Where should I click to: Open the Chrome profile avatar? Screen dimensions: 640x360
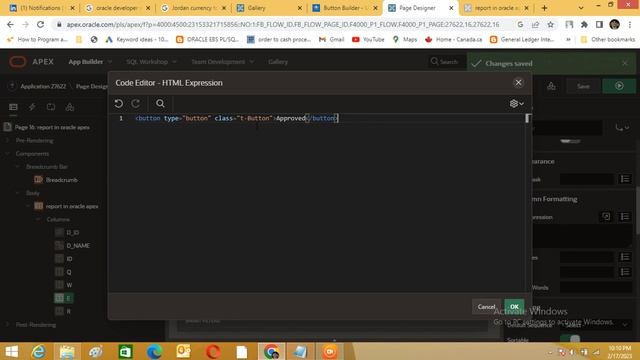614,24
